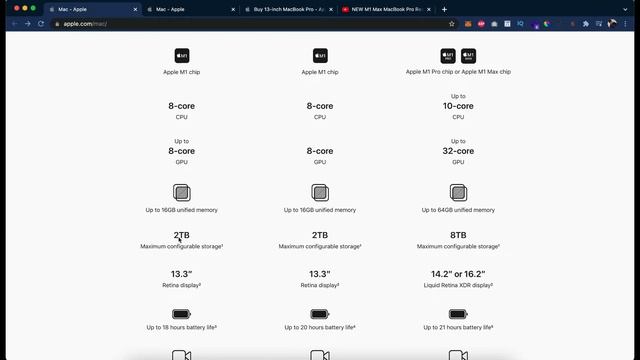Open the media control icon in toolbar

pos(599,24)
